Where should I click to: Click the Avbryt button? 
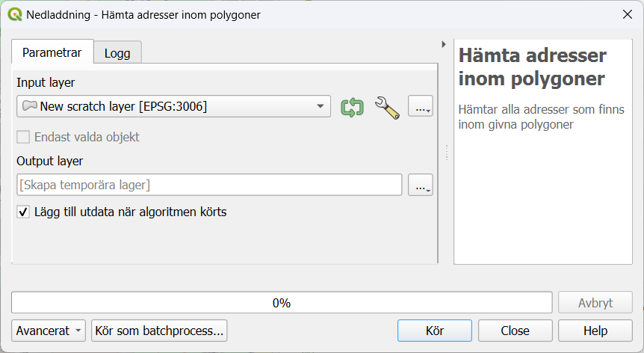point(595,303)
